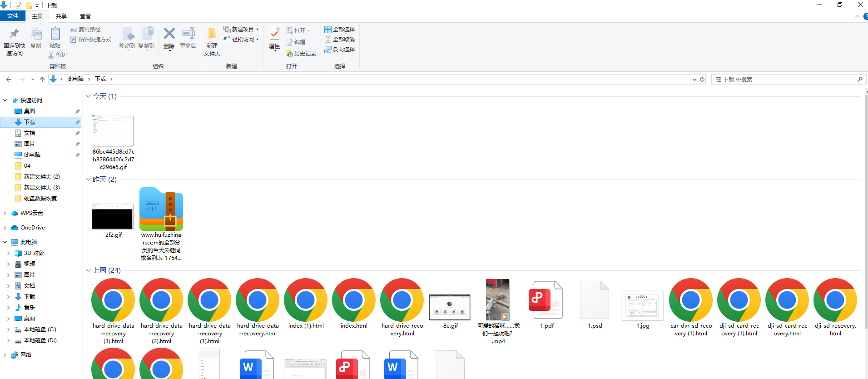This screenshot has height=379, width=868.
Task: Select 3D 对象 in sidebar
Action: tap(34, 253)
